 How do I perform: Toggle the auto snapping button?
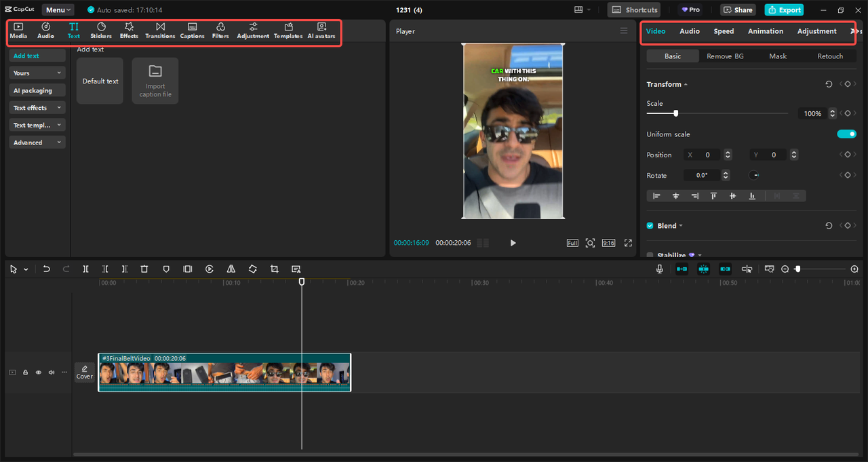coord(703,269)
